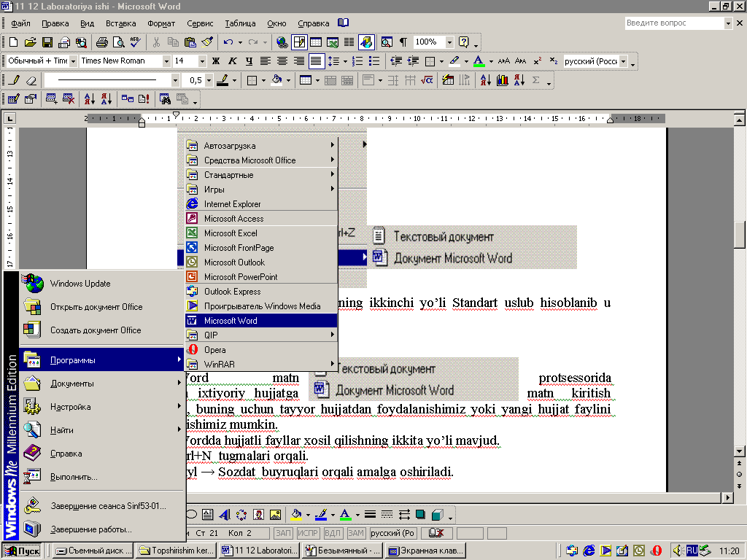Click the Save icon in the toolbar
This screenshot has height=560, width=747.
[47, 42]
